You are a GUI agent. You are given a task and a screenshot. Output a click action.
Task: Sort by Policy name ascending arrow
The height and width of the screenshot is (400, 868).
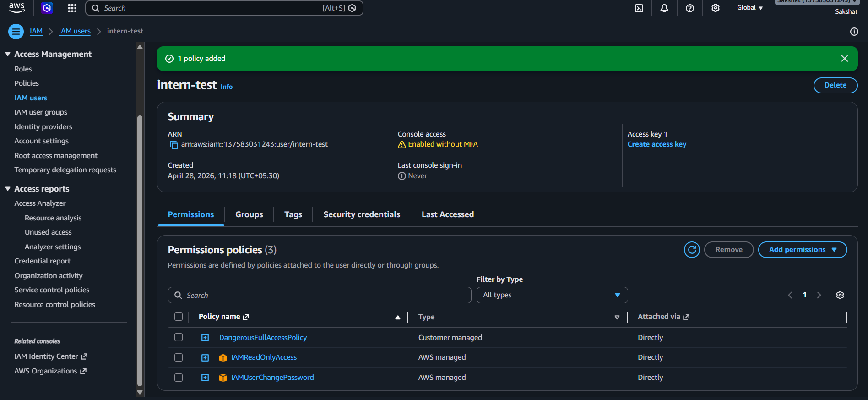[x=398, y=317]
